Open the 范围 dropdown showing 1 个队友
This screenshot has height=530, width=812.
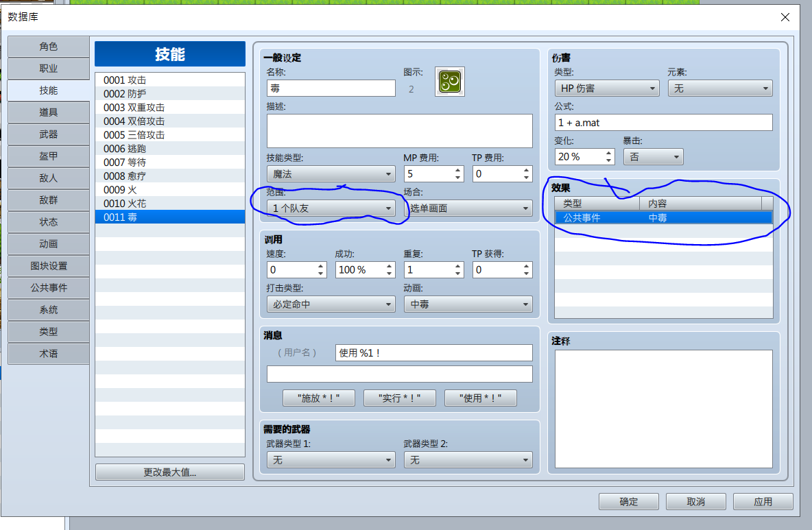331,208
